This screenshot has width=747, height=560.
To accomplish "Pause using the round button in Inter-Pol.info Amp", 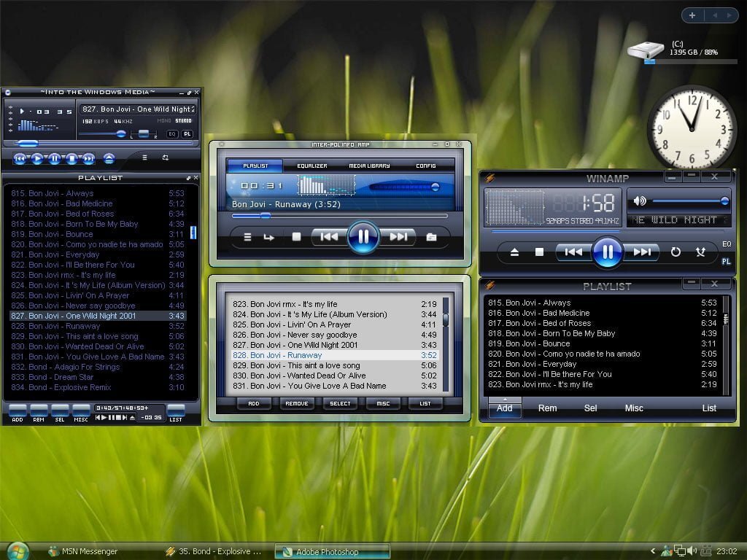I will (x=363, y=237).
